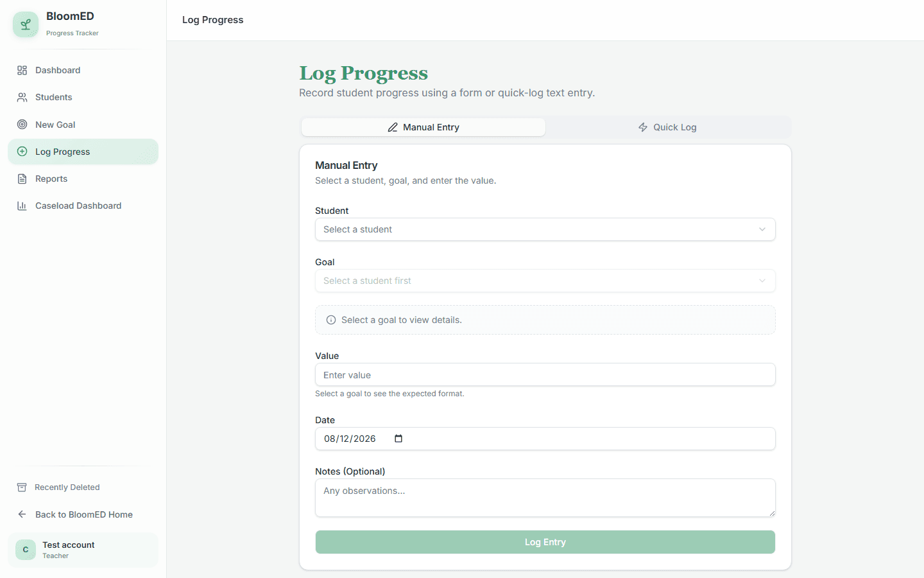Click the 'Student' field label
This screenshot has width=924, height=578.
point(332,211)
